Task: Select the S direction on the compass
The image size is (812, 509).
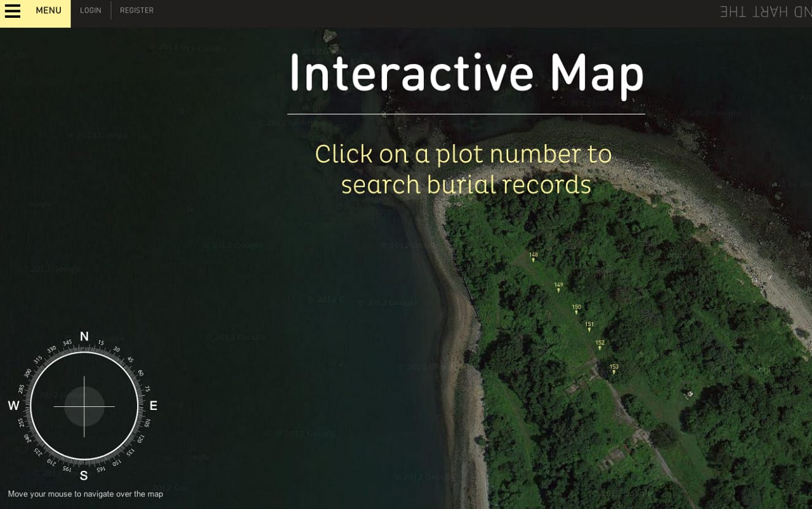Action: pyautogui.click(x=83, y=475)
